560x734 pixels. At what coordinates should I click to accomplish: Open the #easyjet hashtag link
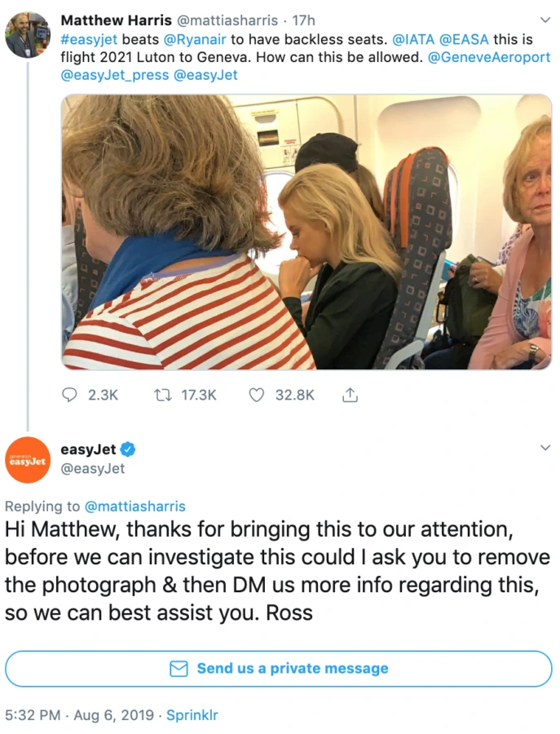point(89,39)
